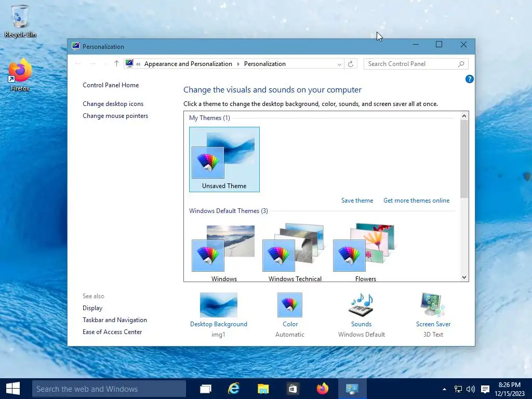Click the themes list scroll up arrow
The width and height of the screenshot is (532, 399).
pyautogui.click(x=464, y=116)
